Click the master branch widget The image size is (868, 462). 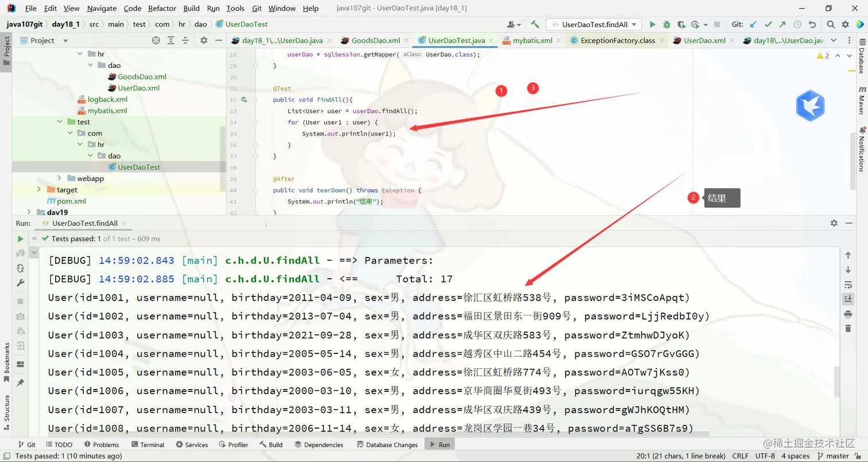coord(833,456)
